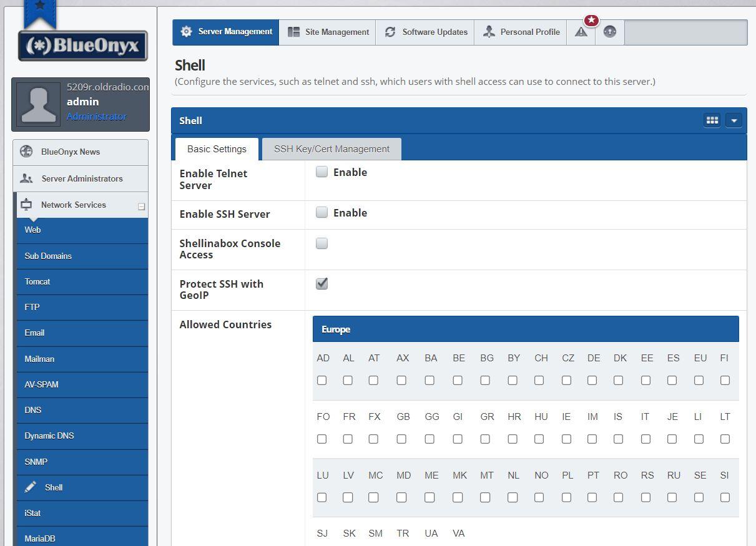Check the FI country checkbox
This screenshot has height=546, width=756.
[x=725, y=380]
